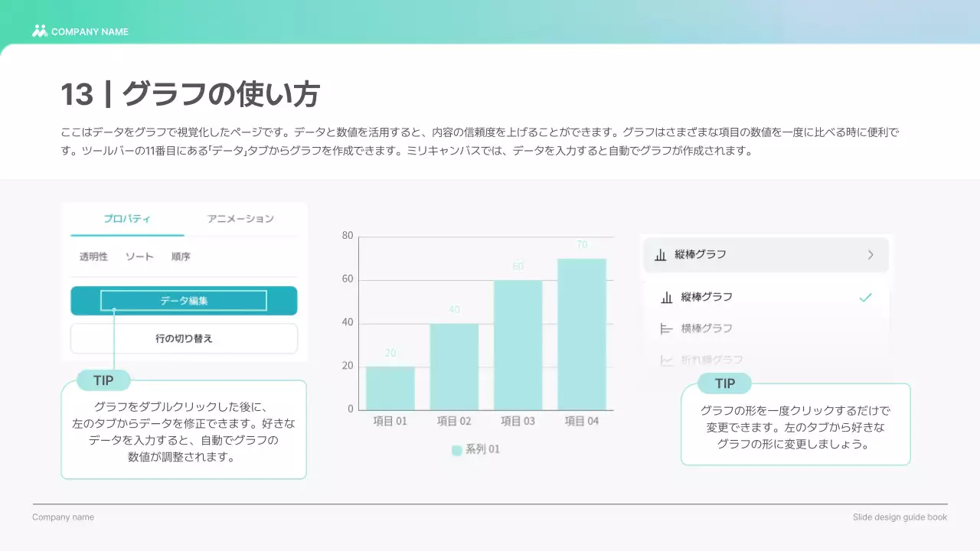Open the ソート option
This screenshot has width=980, height=551.
coord(139,257)
